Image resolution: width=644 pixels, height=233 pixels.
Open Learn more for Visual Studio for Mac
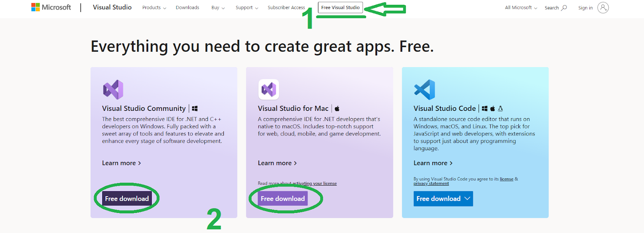point(277,163)
